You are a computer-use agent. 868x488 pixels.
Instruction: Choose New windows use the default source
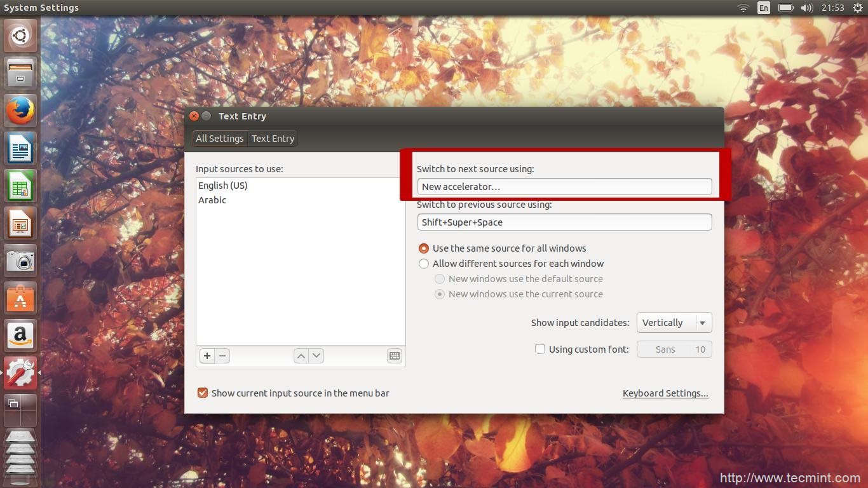(x=519, y=279)
